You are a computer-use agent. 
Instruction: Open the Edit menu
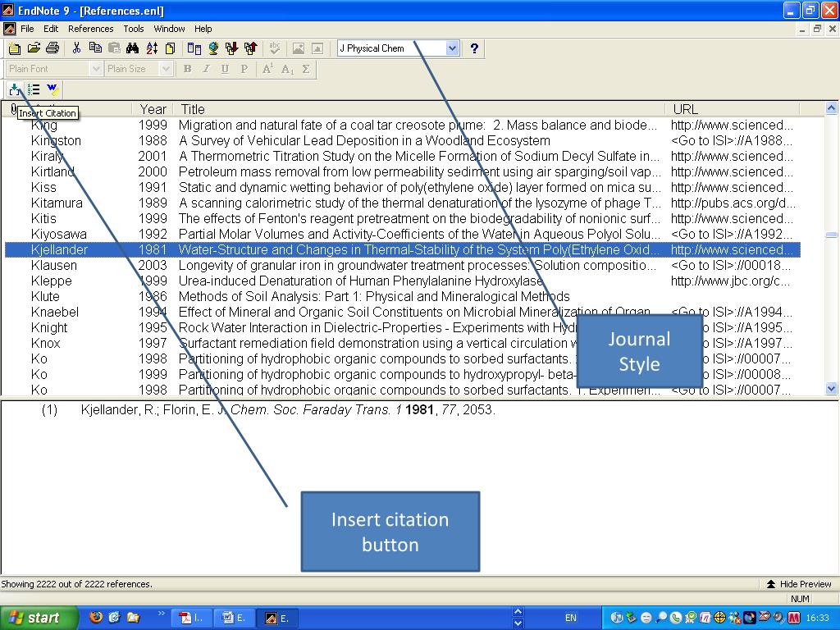[x=51, y=29]
